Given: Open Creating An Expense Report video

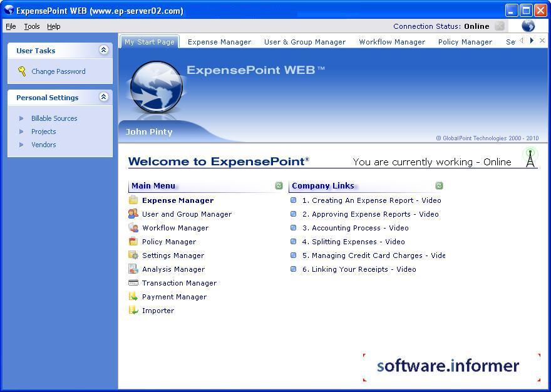Looking at the screenshot, I should pos(371,200).
